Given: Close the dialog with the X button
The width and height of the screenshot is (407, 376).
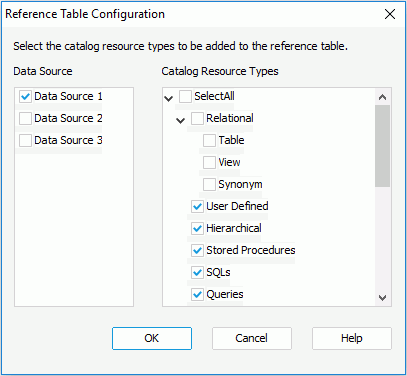Looking at the screenshot, I should (x=390, y=14).
